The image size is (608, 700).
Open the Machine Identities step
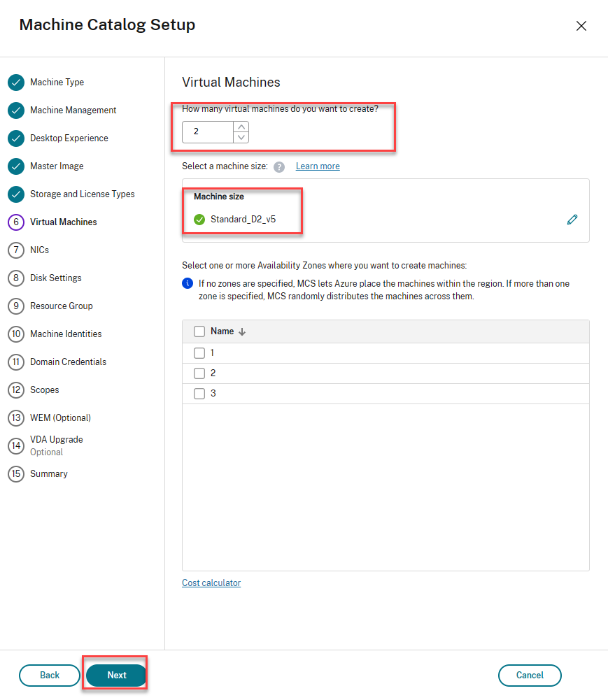coord(66,334)
